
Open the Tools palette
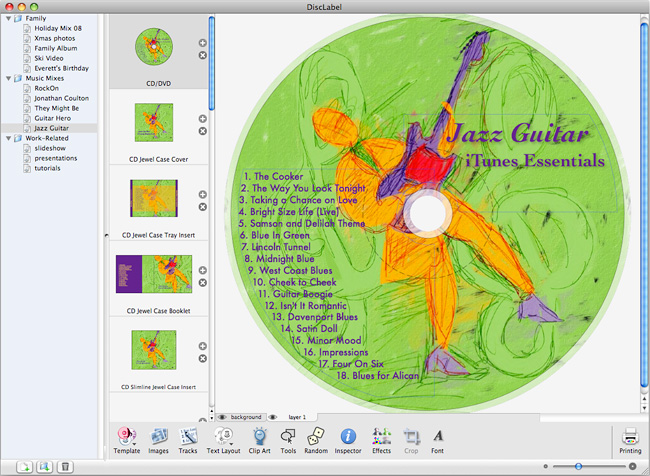coord(288,440)
